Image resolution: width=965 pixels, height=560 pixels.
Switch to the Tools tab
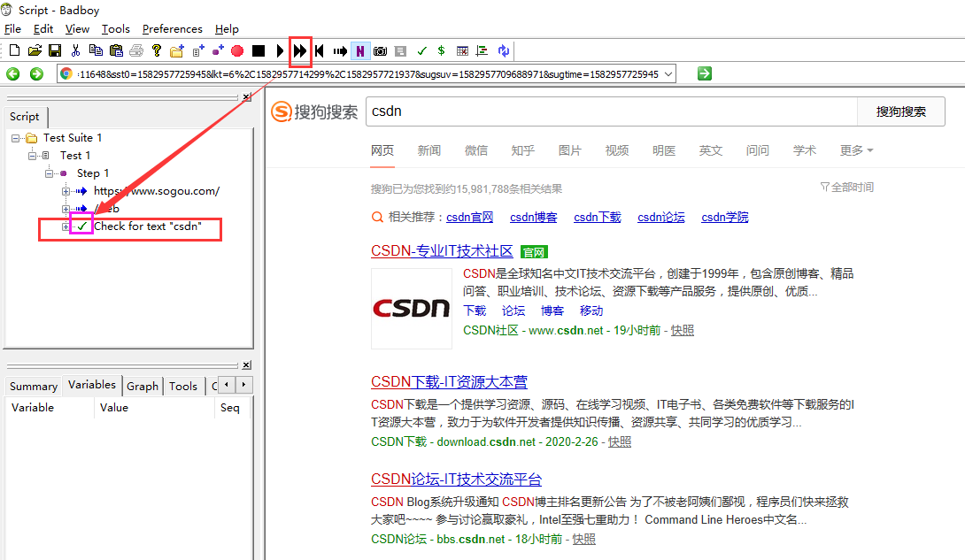point(182,386)
